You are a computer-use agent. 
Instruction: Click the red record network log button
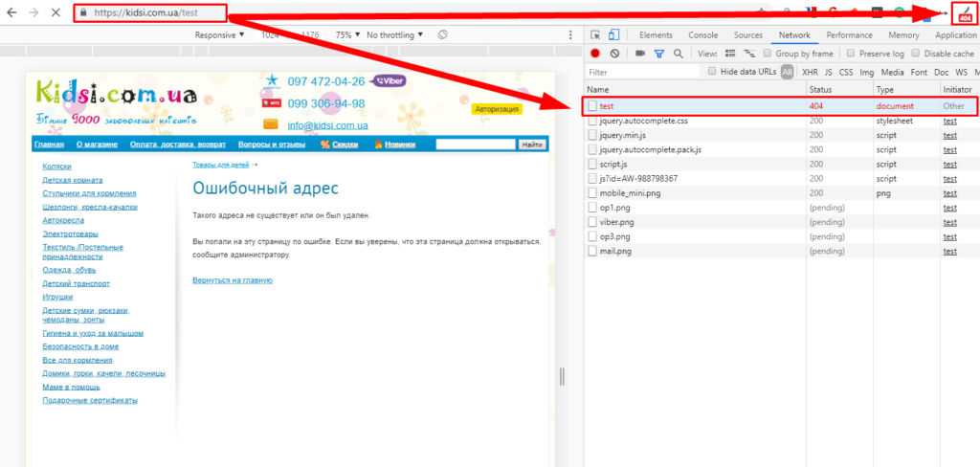pos(595,54)
